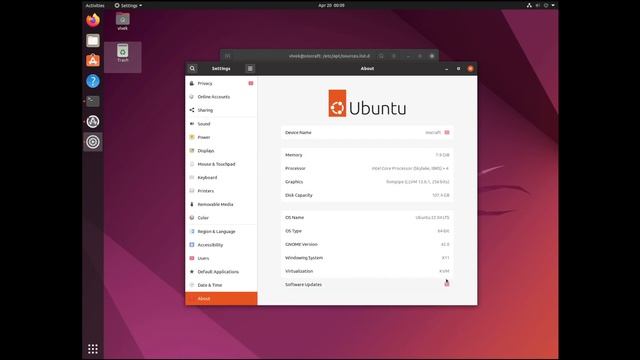Viewport: 640px width, 360px height.
Task: Open Ubuntu Software from the dock
Action: coord(93,60)
